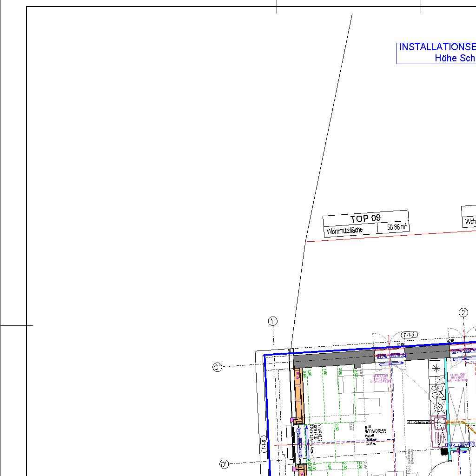The width and height of the screenshot is (476, 476).
Task: Click the 50.86 m² area value
Action: point(397,227)
